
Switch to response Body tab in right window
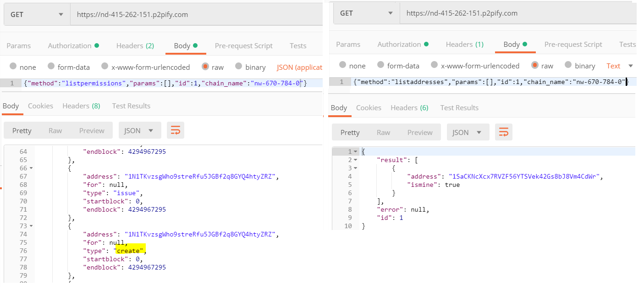(x=339, y=107)
